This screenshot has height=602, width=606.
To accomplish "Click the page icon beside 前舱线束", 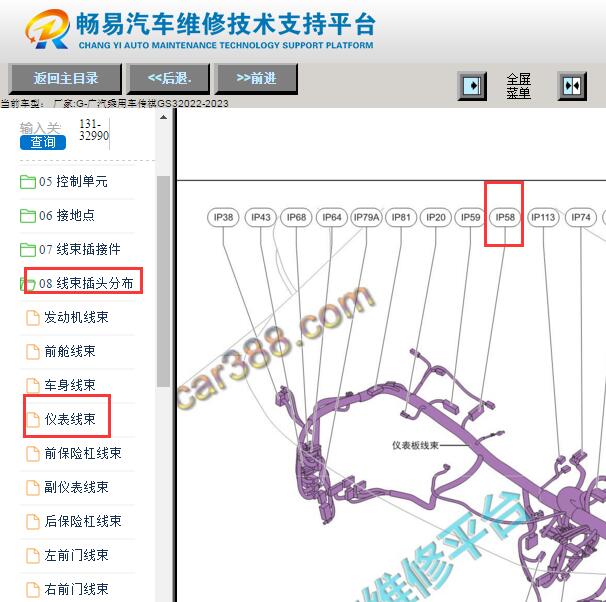I will (33, 352).
